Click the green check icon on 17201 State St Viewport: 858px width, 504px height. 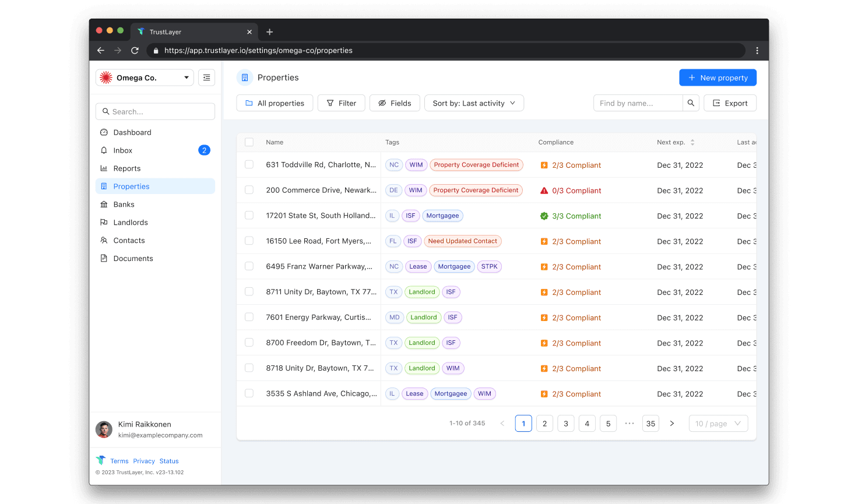tap(544, 216)
